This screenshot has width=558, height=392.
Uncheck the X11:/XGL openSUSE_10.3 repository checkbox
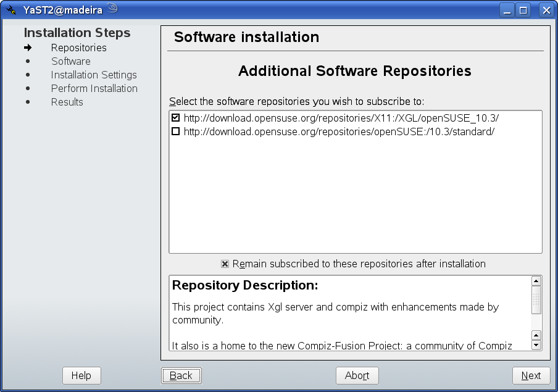[175, 117]
